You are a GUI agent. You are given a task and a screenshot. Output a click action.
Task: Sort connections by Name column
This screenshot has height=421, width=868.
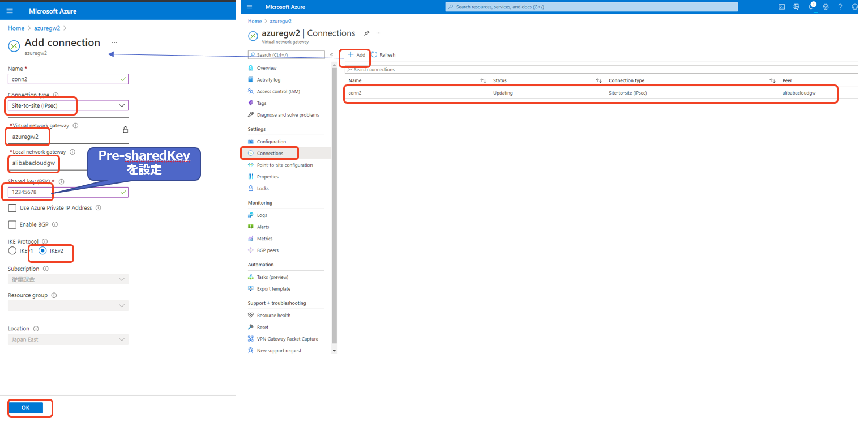pyautogui.click(x=483, y=80)
